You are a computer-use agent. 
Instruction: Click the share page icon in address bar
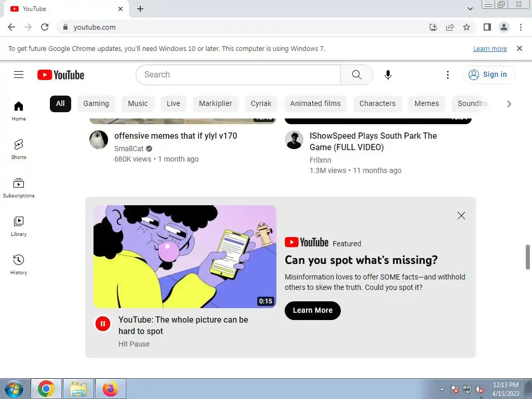click(450, 27)
